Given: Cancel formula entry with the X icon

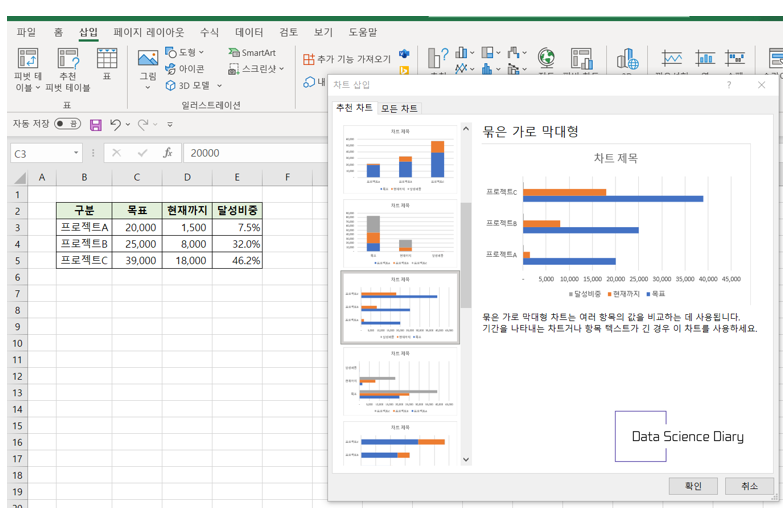Looking at the screenshot, I should click(x=116, y=153).
